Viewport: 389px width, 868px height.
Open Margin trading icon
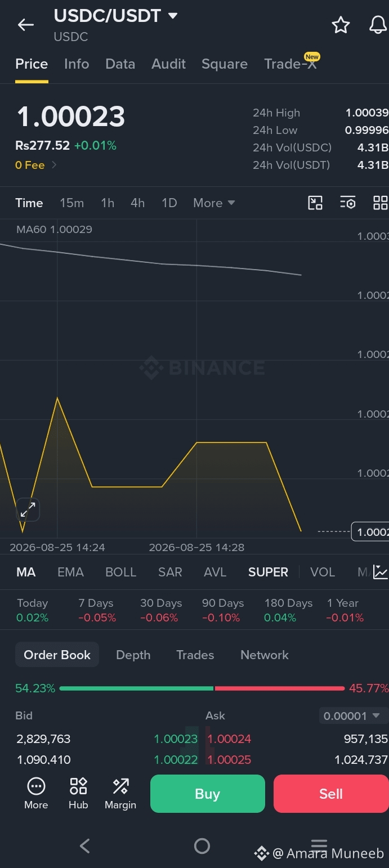(120, 793)
